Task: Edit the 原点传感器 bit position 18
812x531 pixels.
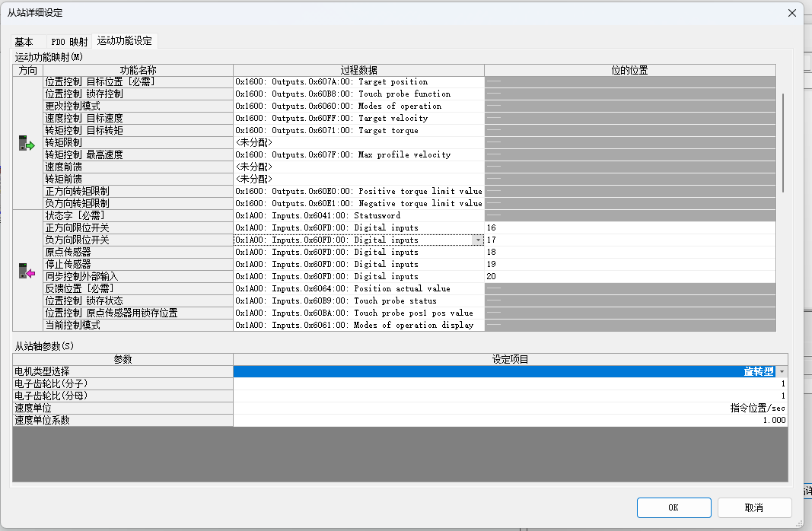Action: pos(629,252)
